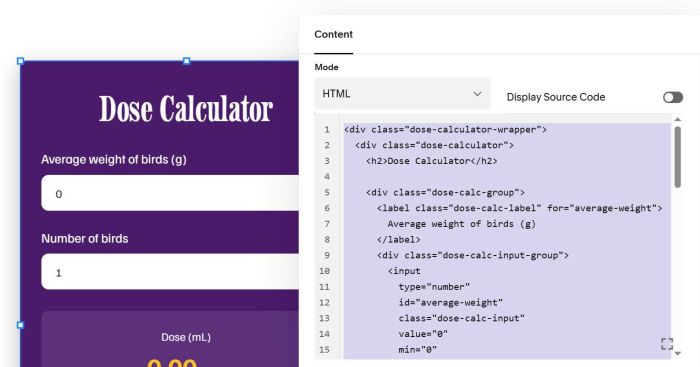Click the 'Average weight of birds (g)' label
This screenshot has width=700, height=367.
(x=114, y=159)
